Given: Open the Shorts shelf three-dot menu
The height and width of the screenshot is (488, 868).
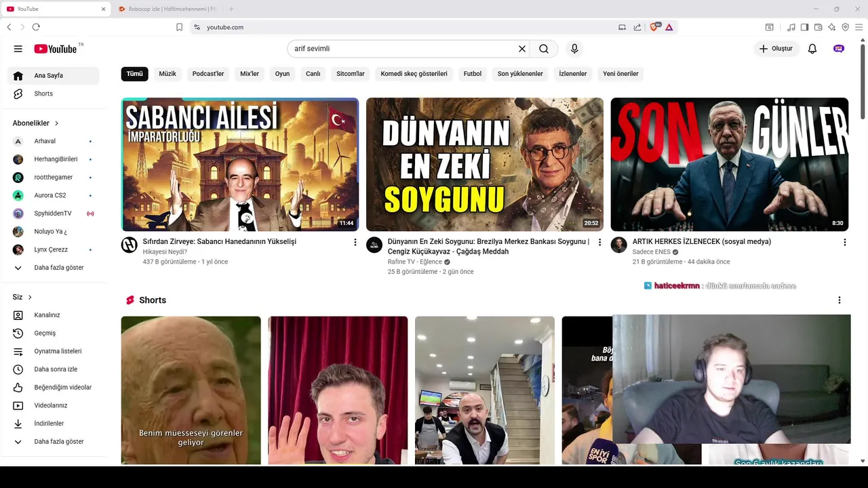Looking at the screenshot, I should (x=839, y=300).
